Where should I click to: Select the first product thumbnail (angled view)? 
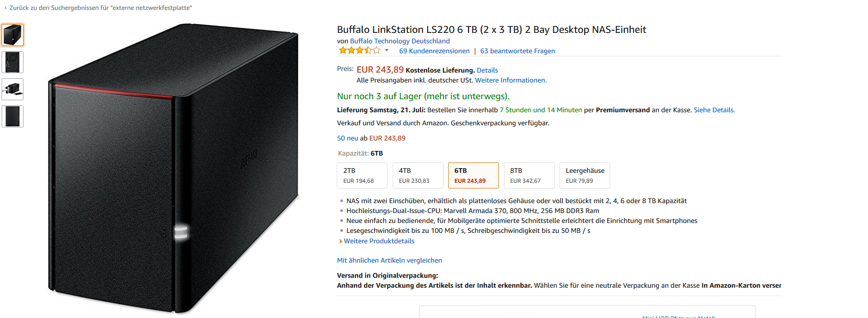[x=13, y=35]
